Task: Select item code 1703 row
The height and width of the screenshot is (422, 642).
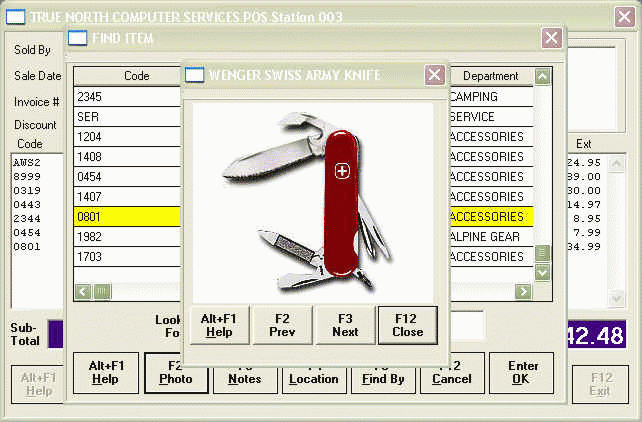Action: 127,257
